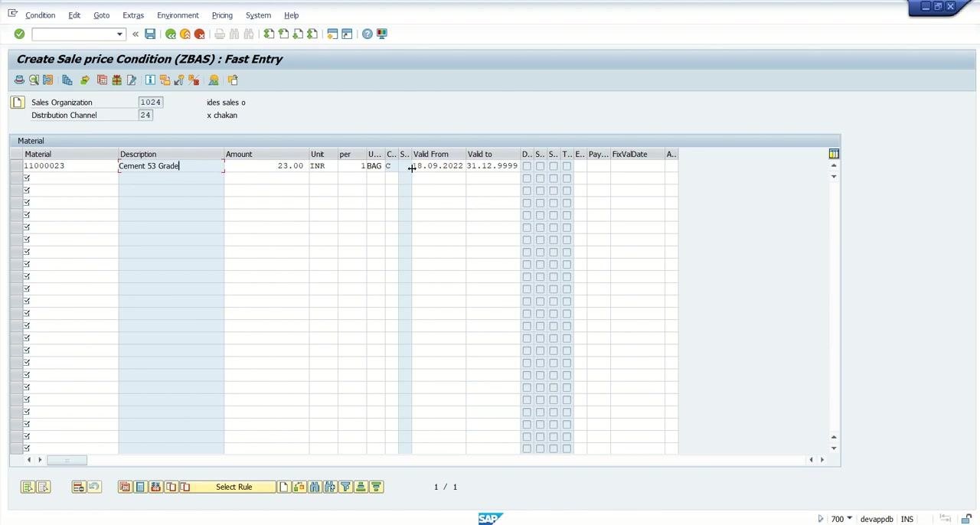Viewport: 980px width, 525px height.
Task: Open the Customize Local Layout monitor icon
Action: [x=382, y=34]
